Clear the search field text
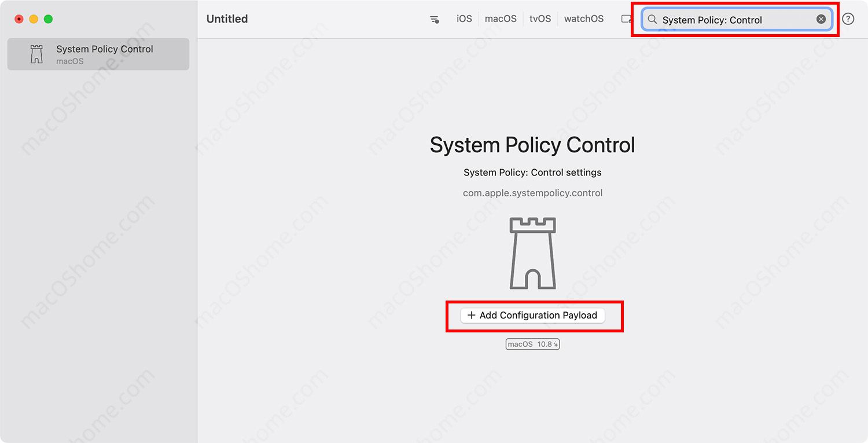Viewport: 868px width, 443px height. [x=821, y=19]
